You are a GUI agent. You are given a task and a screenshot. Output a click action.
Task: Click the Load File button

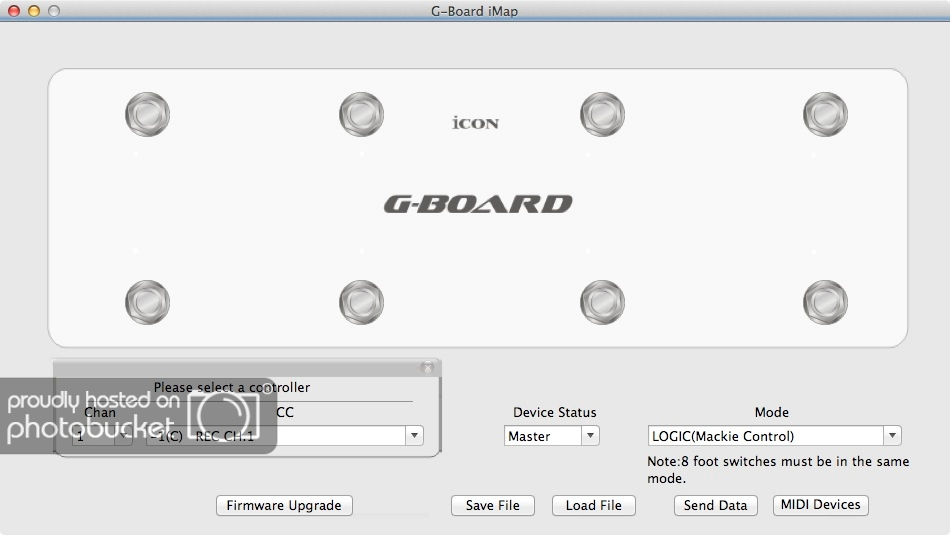click(x=594, y=505)
